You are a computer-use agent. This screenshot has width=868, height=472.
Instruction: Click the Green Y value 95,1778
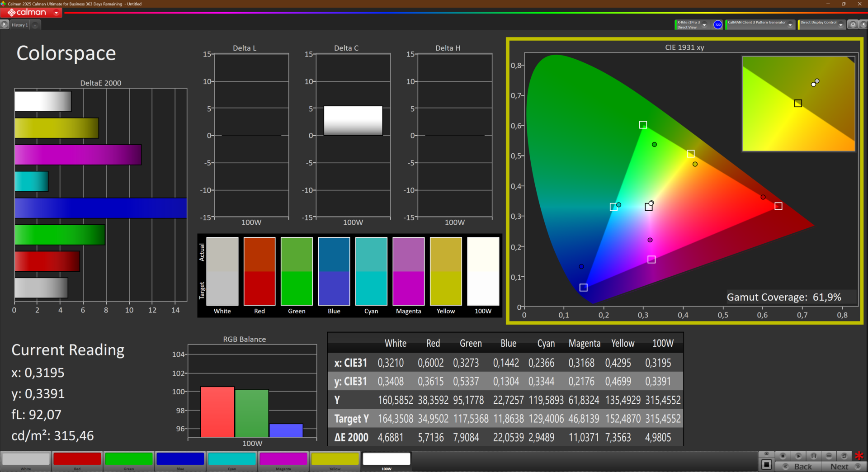(468, 400)
